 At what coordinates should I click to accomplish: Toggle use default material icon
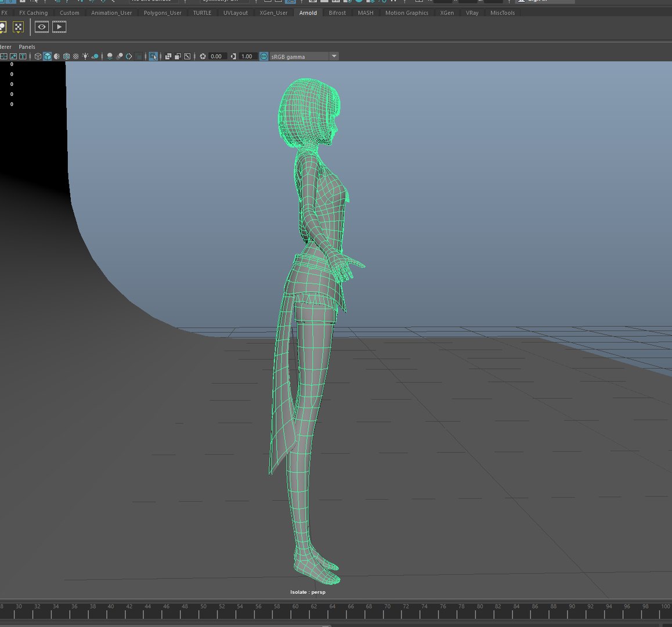click(56, 56)
